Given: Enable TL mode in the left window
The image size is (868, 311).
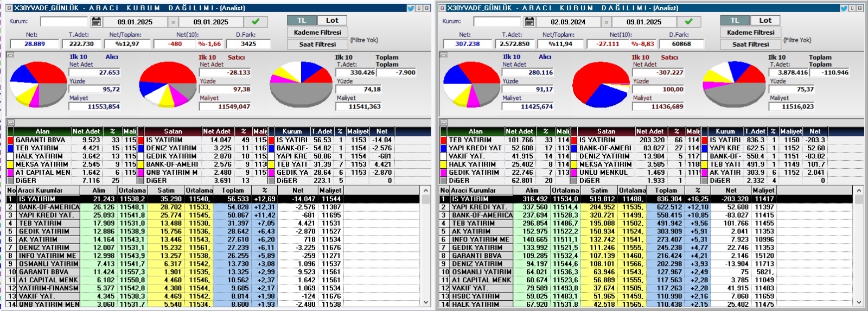Looking at the screenshot, I should click(x=302, y=20).
